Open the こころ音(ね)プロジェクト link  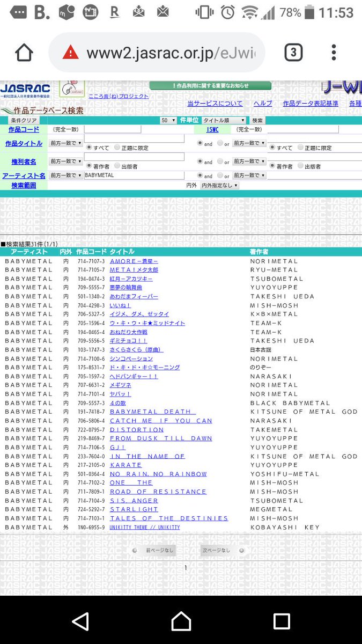click(119, 96)
